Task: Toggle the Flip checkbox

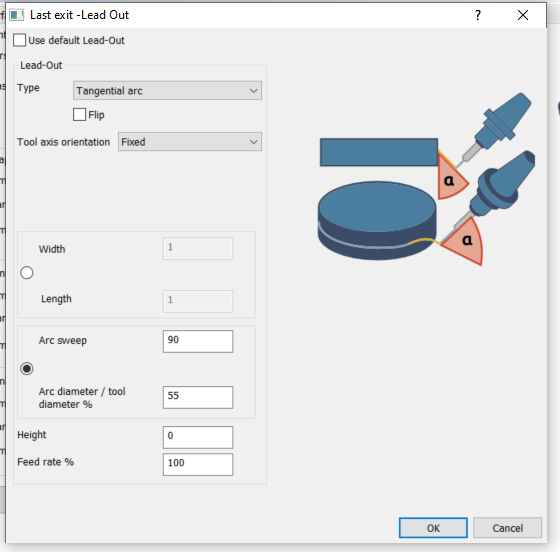Action: coord(79,115)
